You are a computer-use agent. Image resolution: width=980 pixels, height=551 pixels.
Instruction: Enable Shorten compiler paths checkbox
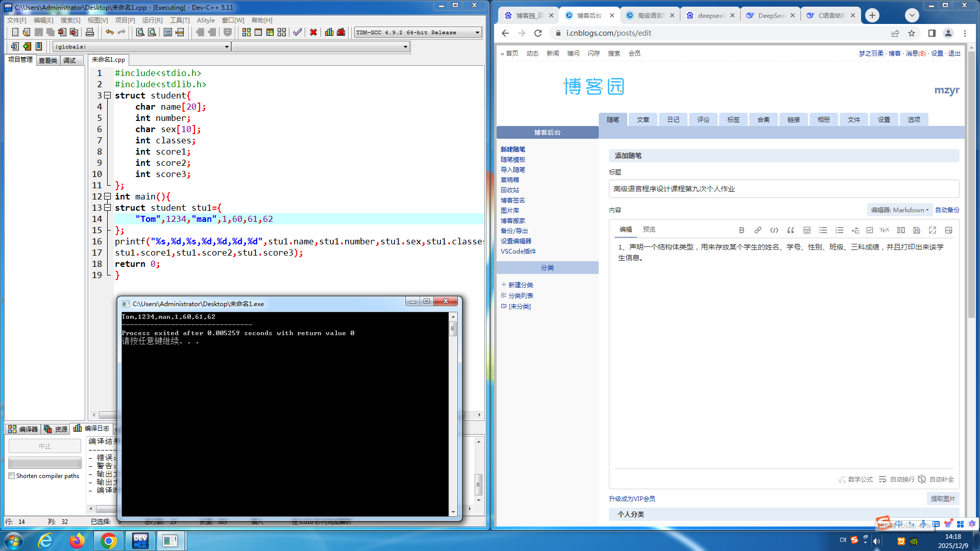pos(12,476)
